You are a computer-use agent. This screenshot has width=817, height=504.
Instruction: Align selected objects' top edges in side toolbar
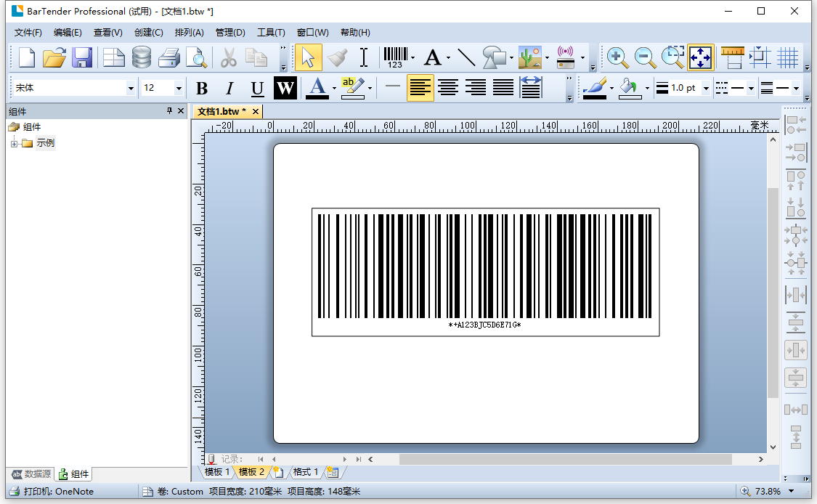[x=796, y=180]
